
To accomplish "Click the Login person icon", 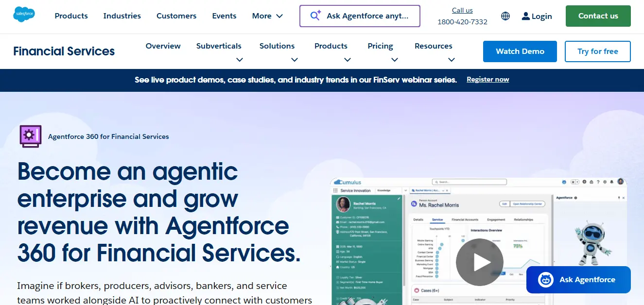I will (525, 16).
